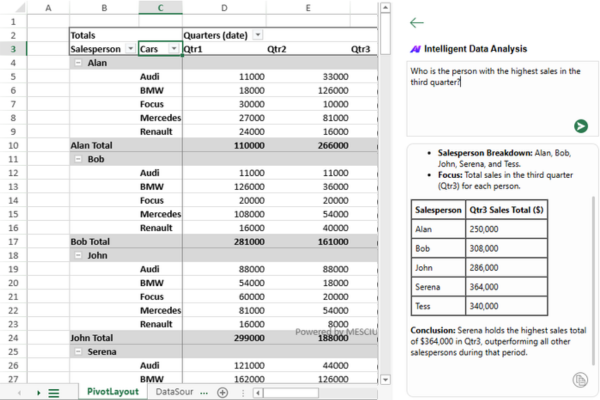Collapse the John group

pyautogui.click(x=78, y=255)
